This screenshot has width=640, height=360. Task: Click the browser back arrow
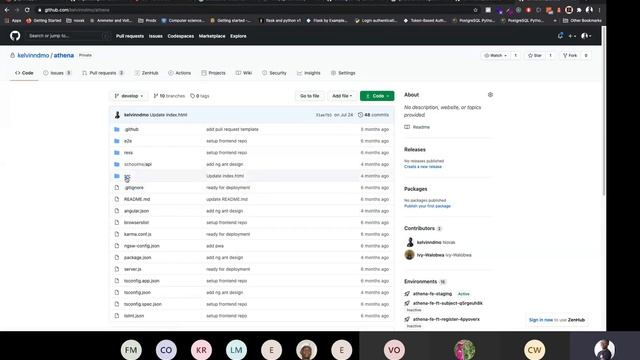pyautogui.click(x=7, y=10)
